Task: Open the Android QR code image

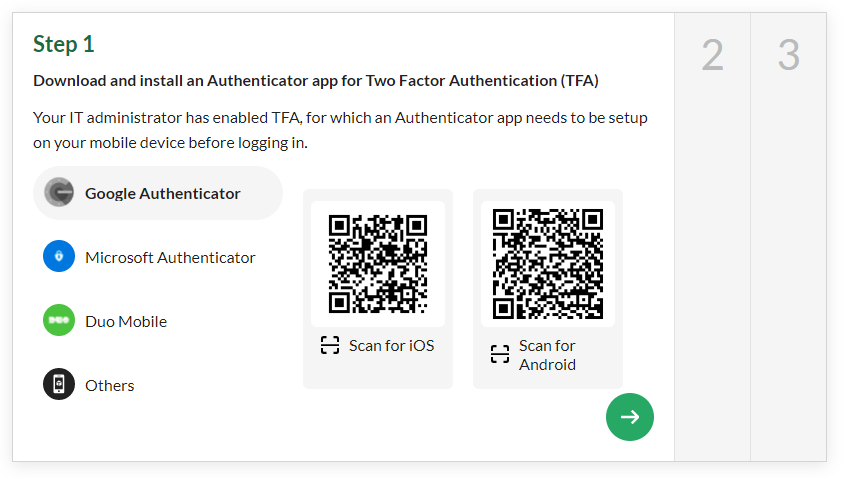Action: point(548,264)
